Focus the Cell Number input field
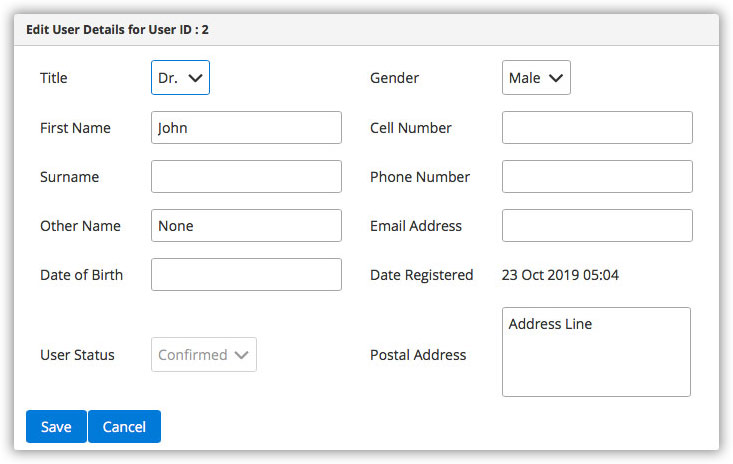The image size is (733, 464). pyautogui.click(x=597, y=128)
